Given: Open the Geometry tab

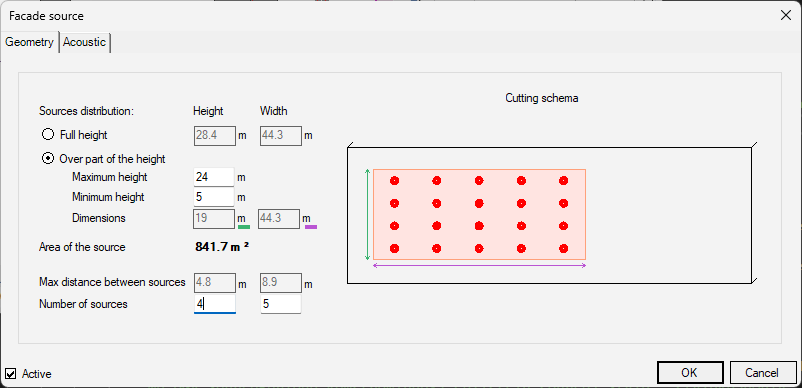Looking at the screenshot, I should pyautogui.click(x=29, y=42).
